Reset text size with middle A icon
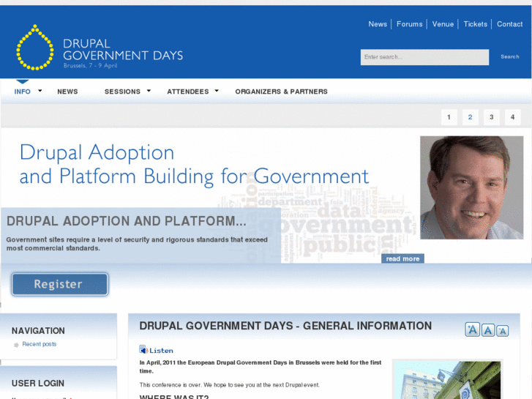Screen dimensions: 532x399 point(488,330)
